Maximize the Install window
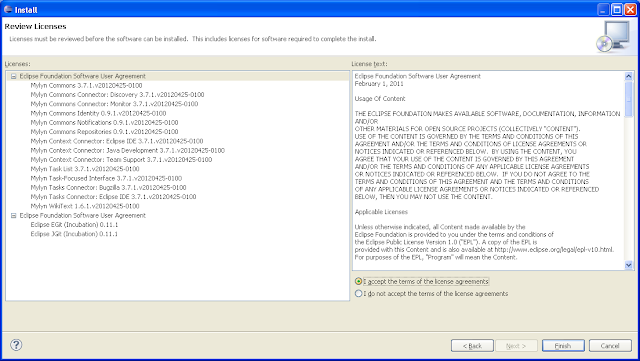 pyautogui.click(x=617, y=9)
